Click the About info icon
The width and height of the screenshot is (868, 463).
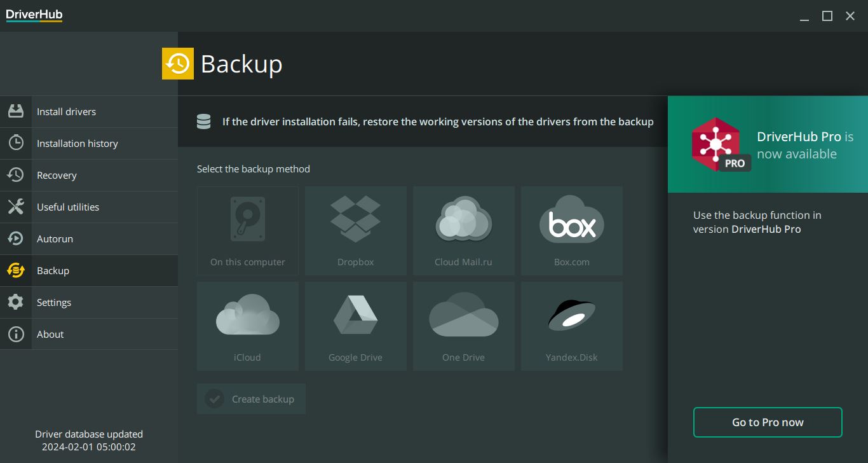point(16,334)
